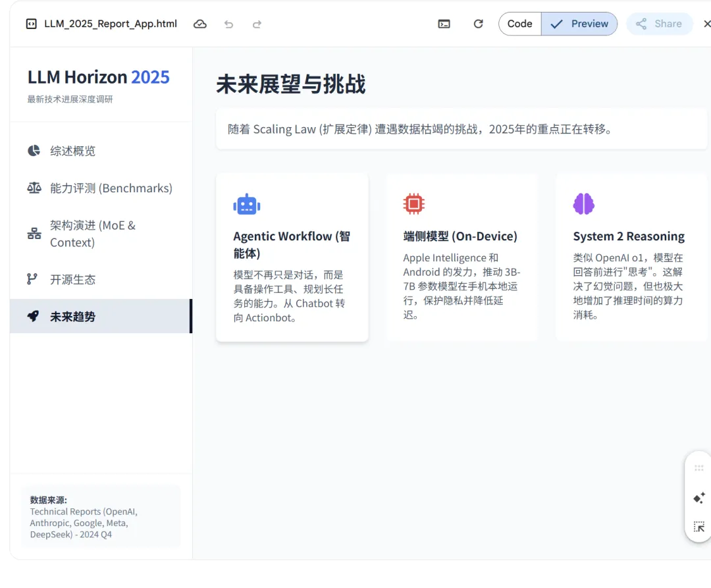The width and height of the screenshot is (711, 588).
Task: Open 能力评测 (Benchmarks) in the sidebar
Action: 111,188
